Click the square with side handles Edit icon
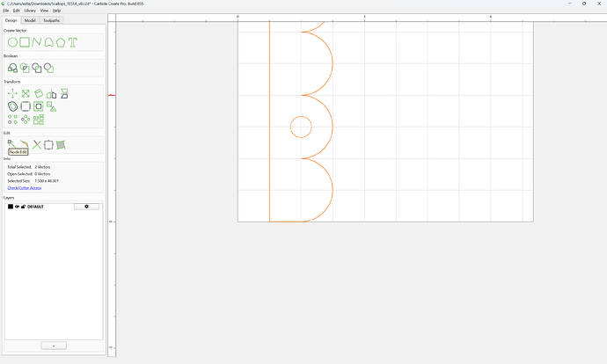Screen dimensions: 607x364 pyautogui.click(x=48, y=145)
